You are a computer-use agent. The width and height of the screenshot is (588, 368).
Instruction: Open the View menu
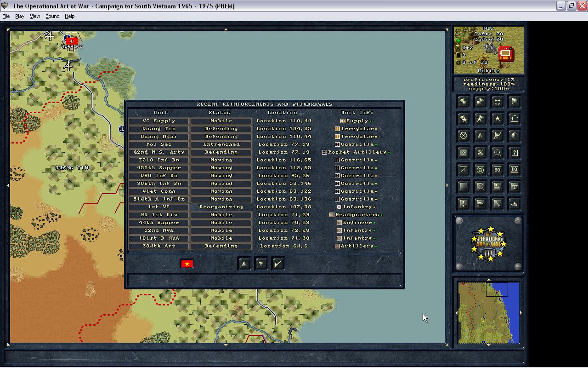click(35, 16)
